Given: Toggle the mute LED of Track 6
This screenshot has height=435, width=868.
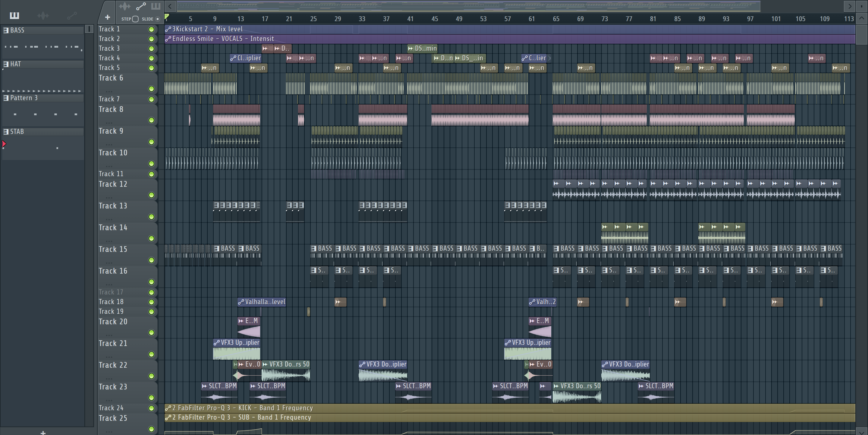Looking at the screenshot, I should pyautogui.click(x=152, y=89).
